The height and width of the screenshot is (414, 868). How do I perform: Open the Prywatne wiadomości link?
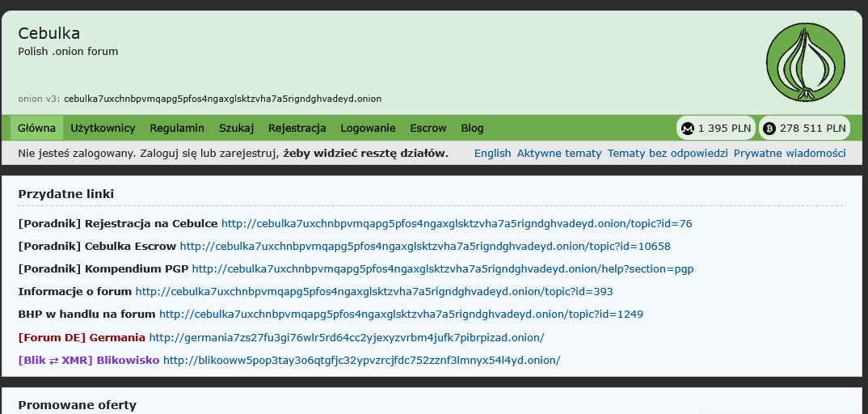pyautogui.click(x=790, y=154)
